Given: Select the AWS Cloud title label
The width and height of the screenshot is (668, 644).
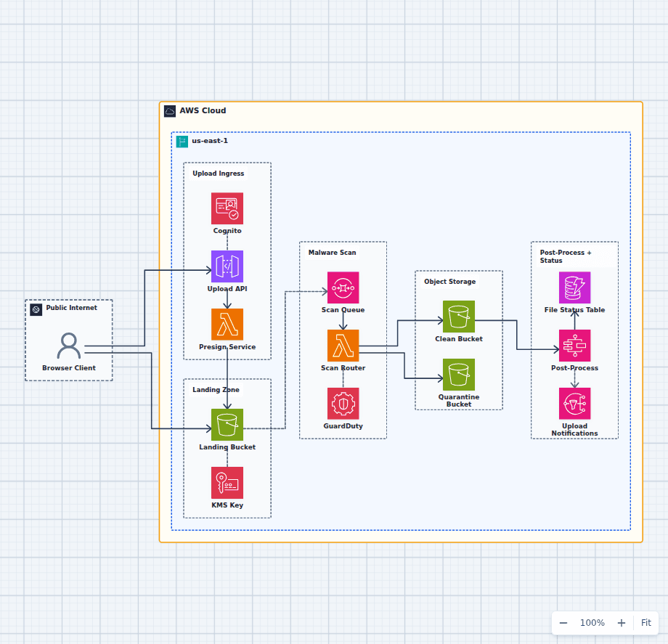Looking at the screenshot, I should (203, 110).
